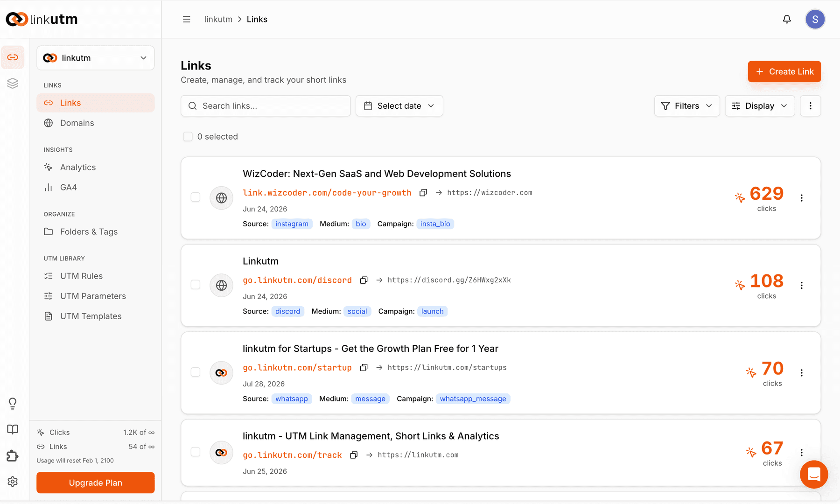This screenshot has width=840, height=504.
Task: Select the go.linkutm.com/discord link checkbox
Action: pyautogui.click(x=196, y=285)
